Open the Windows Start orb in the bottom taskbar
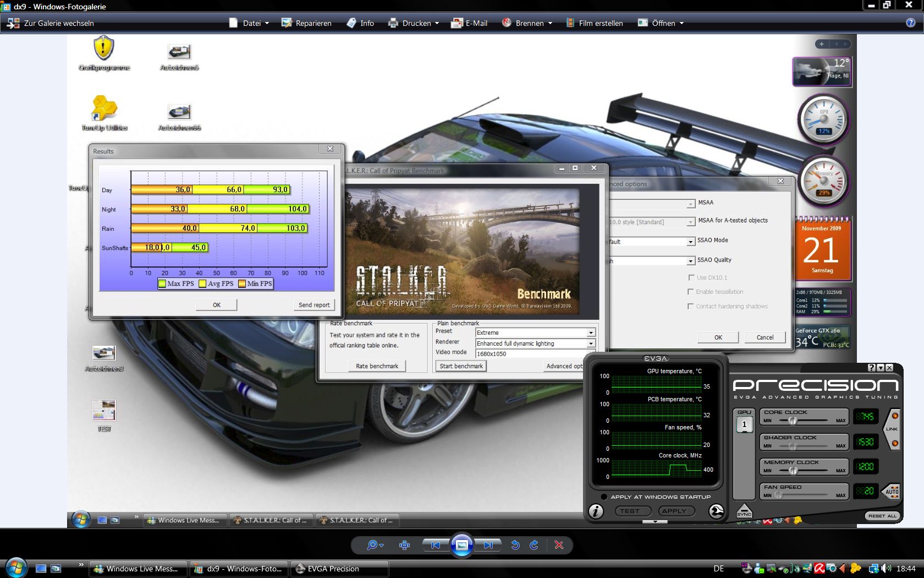Viewport: 924px width, 578px height. tap(15, 568)
